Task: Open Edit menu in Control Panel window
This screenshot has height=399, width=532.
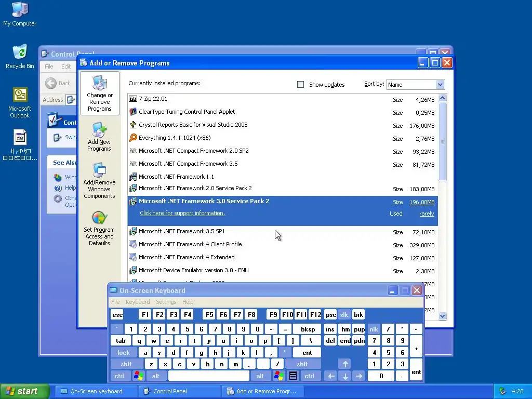Action: (66, 66)
